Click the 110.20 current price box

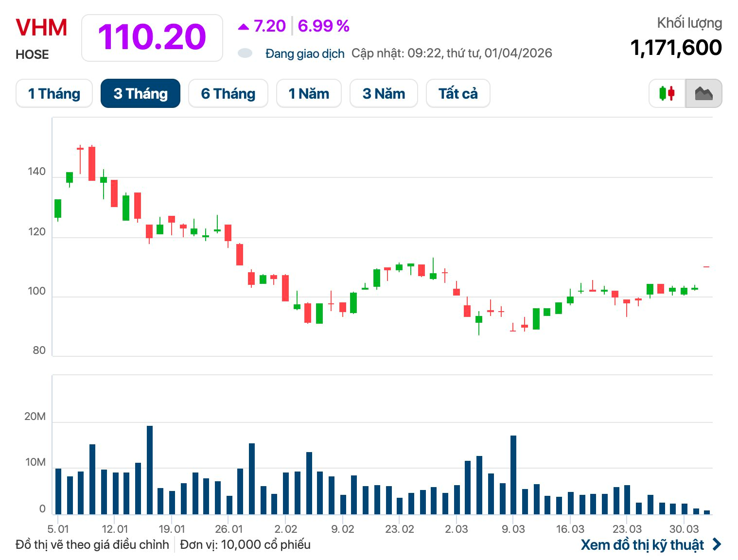point(152,37)
